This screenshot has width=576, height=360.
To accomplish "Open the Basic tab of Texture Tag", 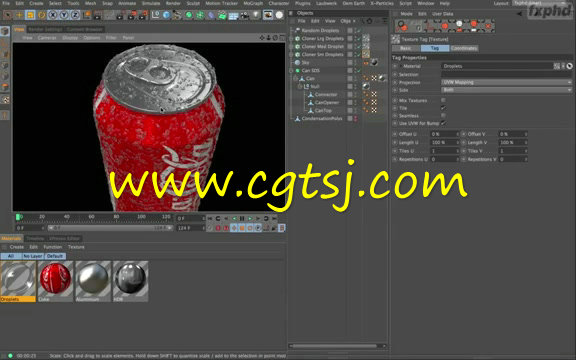I will (406, 48).
